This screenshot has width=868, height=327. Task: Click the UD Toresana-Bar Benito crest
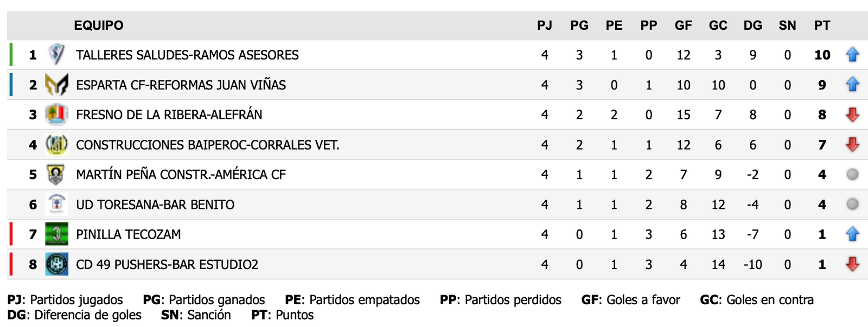click(x=56, y=204)
